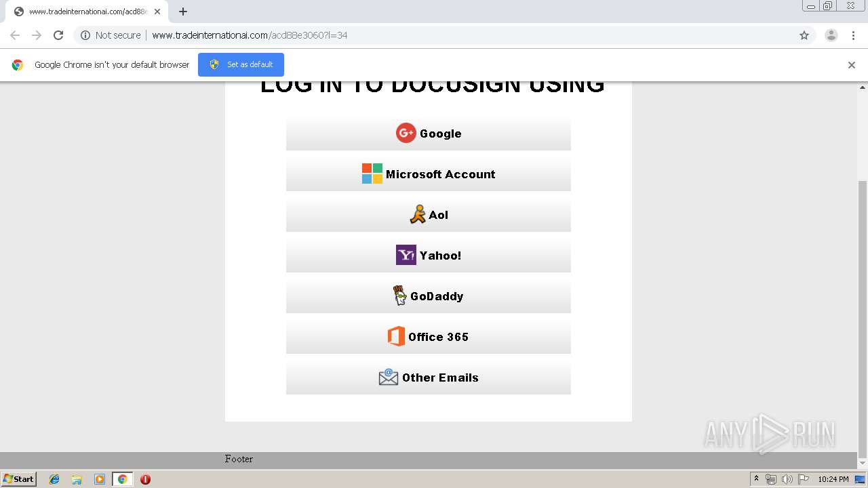The image size is (868, 488).
Task: Click the red Google+ logo icon
Action: [406, 133]
